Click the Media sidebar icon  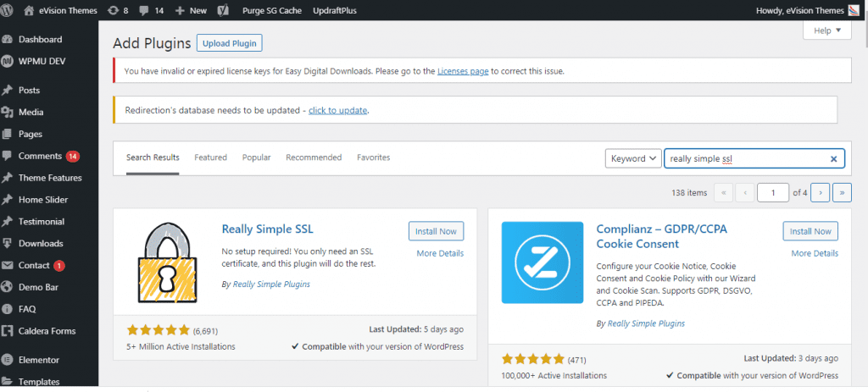7,113
